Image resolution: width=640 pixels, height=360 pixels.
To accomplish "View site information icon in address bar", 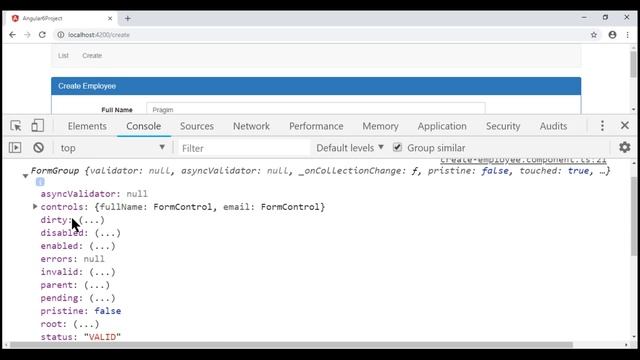I will 60,35.
